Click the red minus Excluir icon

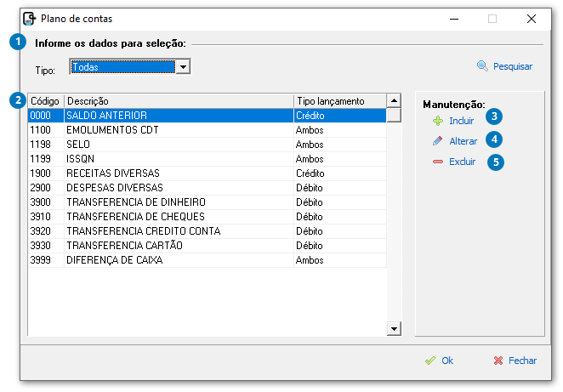click(x=438, y=162)
